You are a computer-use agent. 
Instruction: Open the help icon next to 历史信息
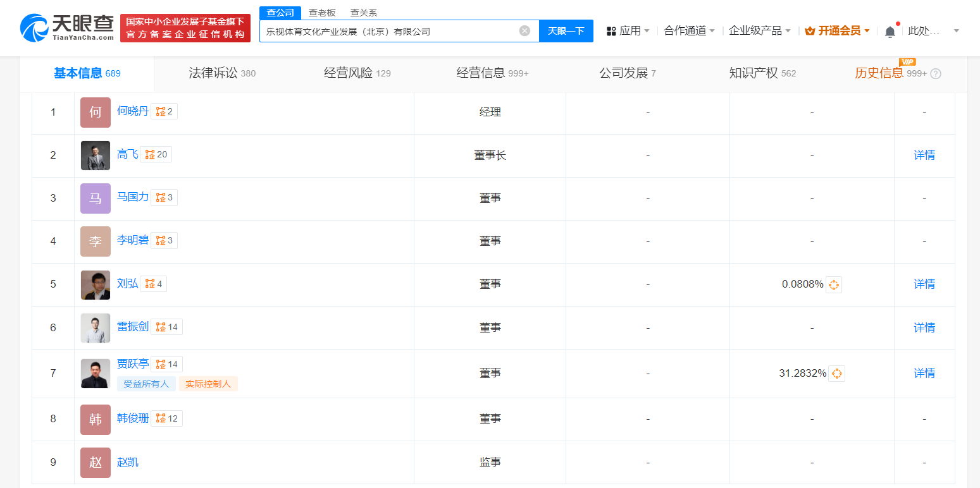(936, 73)
